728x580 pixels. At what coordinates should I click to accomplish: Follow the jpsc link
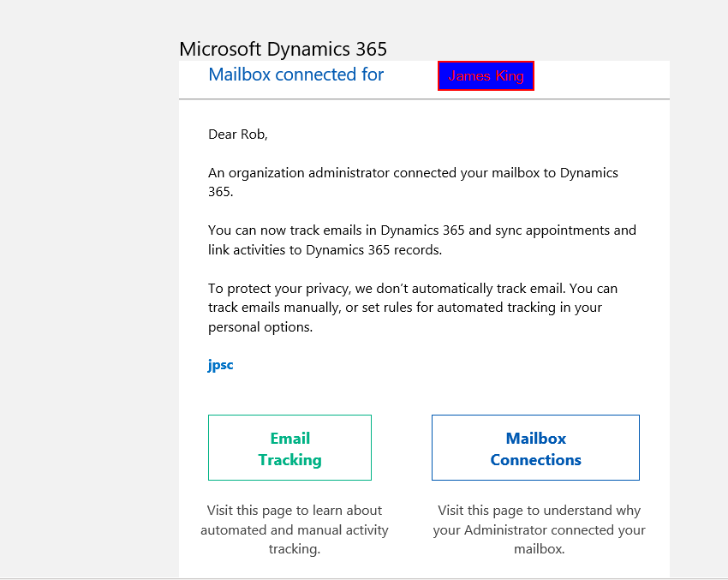(220, 365)
